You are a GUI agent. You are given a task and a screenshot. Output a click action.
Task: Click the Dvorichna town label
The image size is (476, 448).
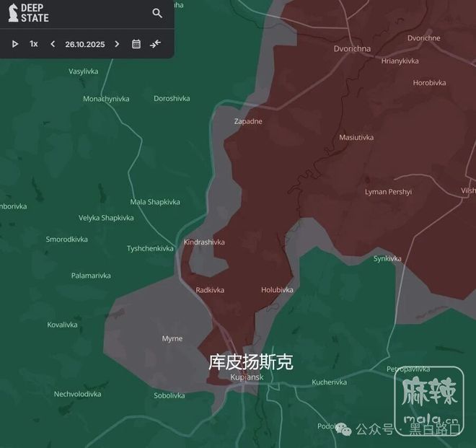[352, 49]
